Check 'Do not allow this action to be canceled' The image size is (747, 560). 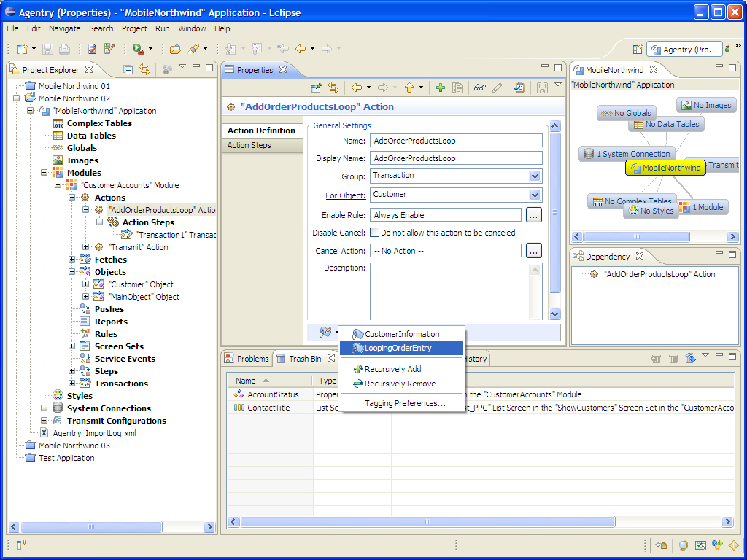tap(375, 233)
